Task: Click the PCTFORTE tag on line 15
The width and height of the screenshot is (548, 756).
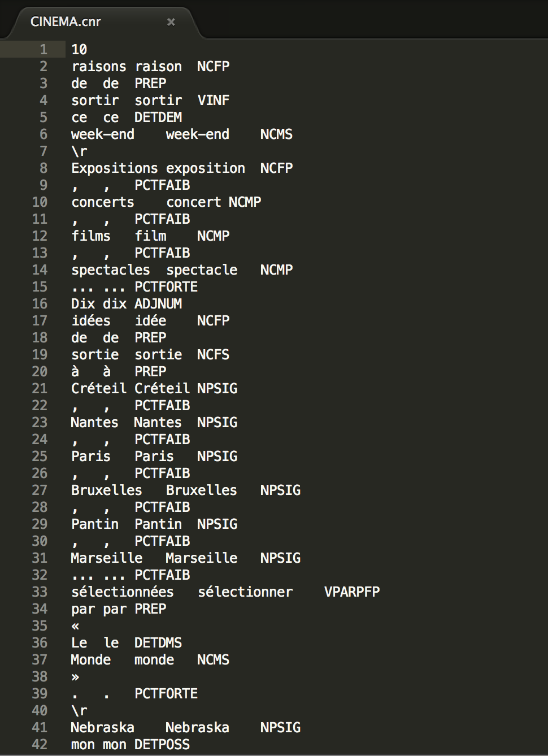Action: (x=166, y=287)
